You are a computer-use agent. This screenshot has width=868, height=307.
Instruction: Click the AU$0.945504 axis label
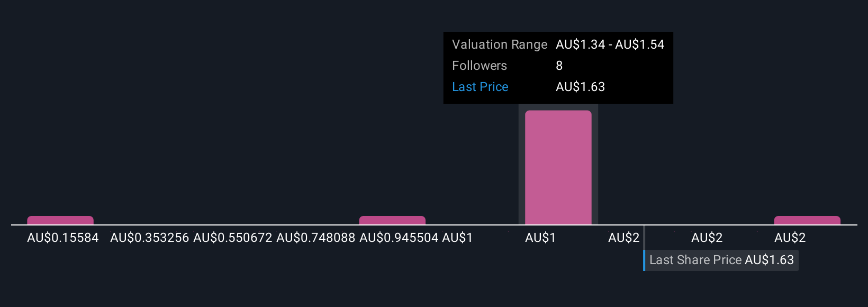(399, 238)
